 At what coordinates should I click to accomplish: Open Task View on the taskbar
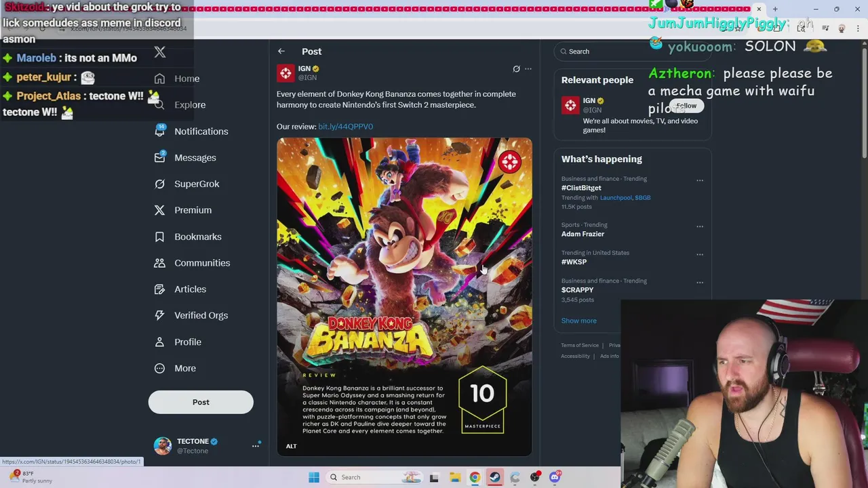point(434,477)
